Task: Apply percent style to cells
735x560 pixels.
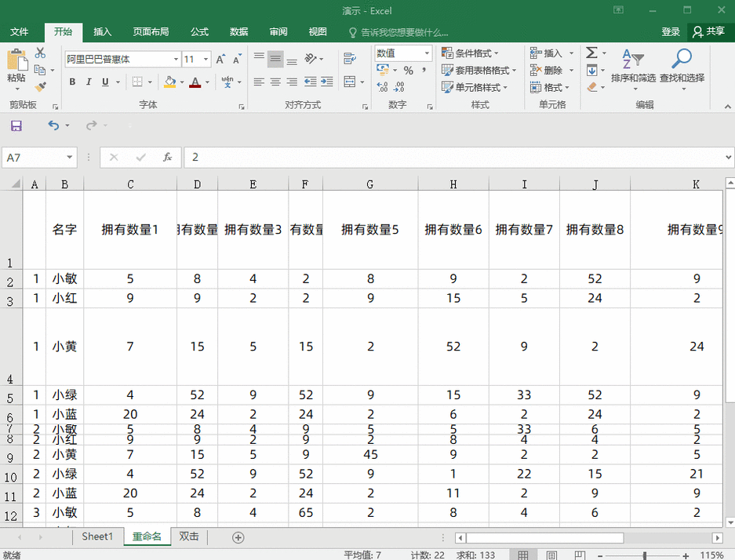Action: 408,71
